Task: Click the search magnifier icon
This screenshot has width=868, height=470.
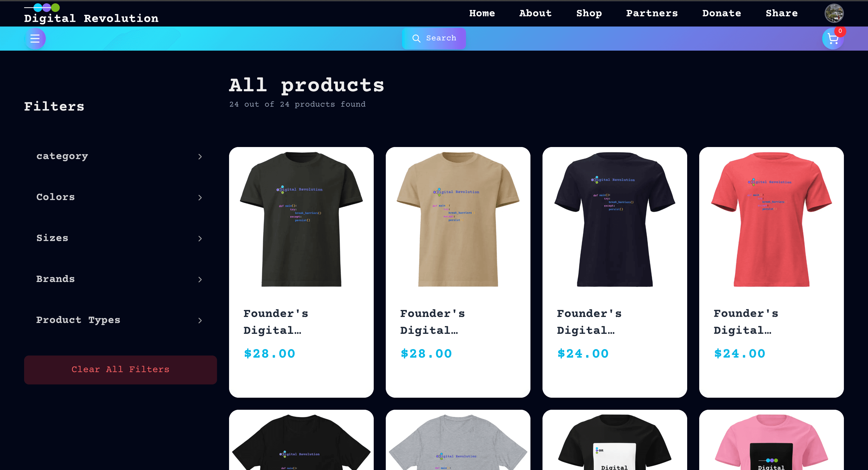Action: [417, 38]
